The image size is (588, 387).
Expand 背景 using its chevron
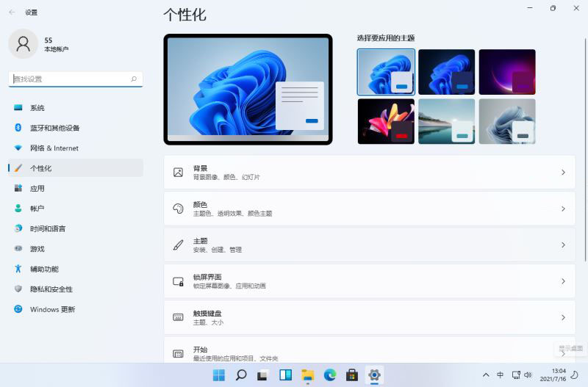(563, 173)
